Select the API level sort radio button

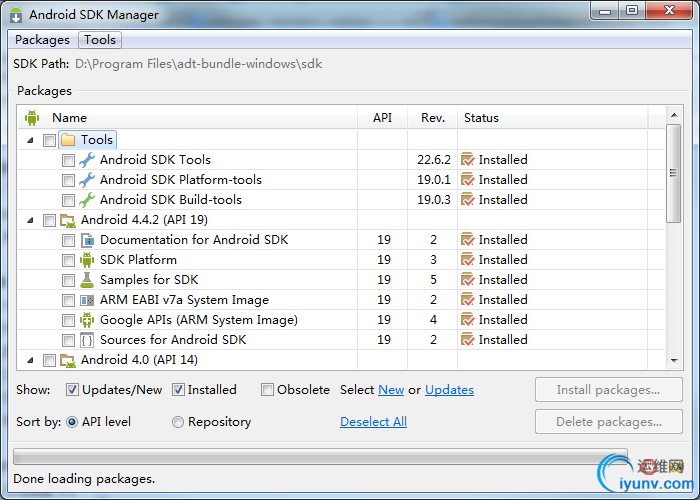pos(72,422)
